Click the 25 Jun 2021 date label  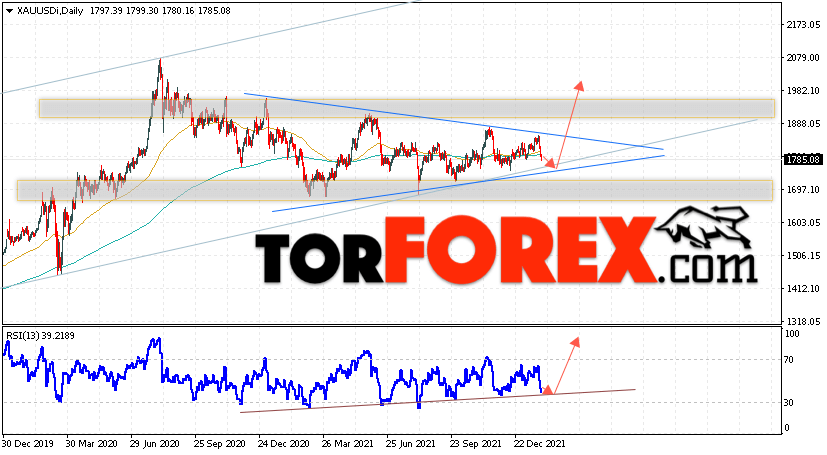pyautogui.click(x=411, y=444)
